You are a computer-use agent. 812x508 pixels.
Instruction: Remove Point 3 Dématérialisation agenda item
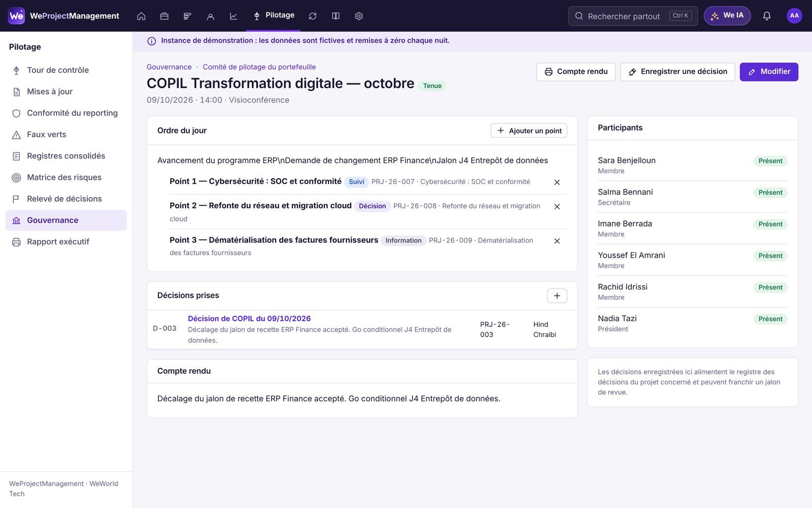click(557, 241)
